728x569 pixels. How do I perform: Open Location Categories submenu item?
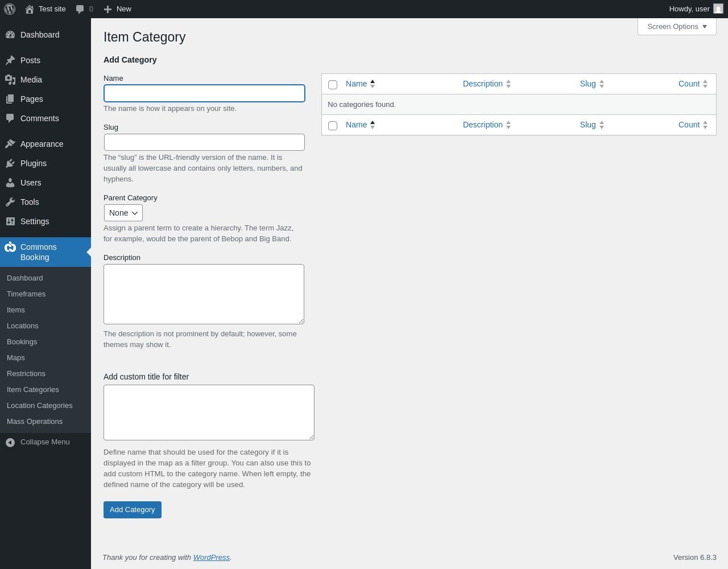pos(40,406)
